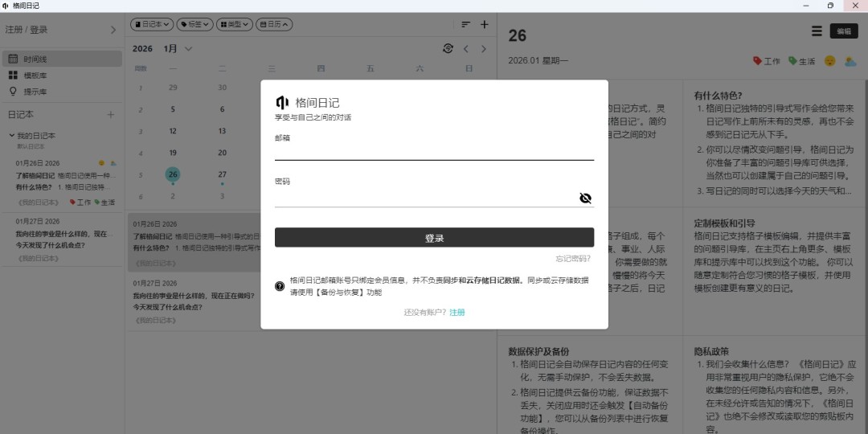Viewport: 868px width, 434px height.
Task: Add a new diary entry with plus icon
Action: tap(485, 24)
